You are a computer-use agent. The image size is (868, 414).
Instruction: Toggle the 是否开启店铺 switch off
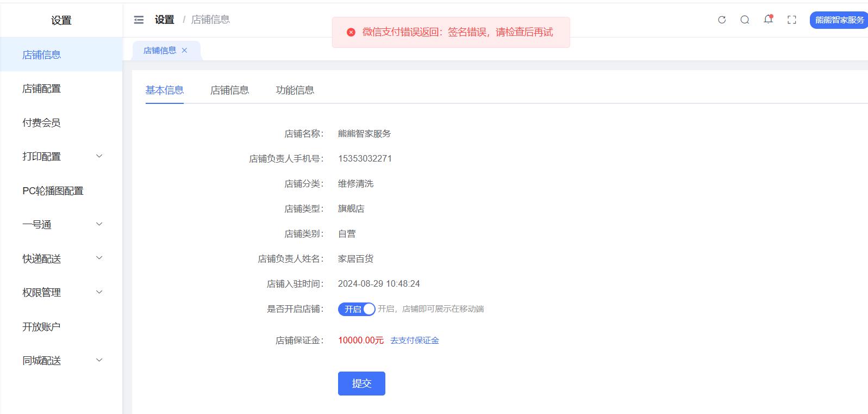[357, 309]
